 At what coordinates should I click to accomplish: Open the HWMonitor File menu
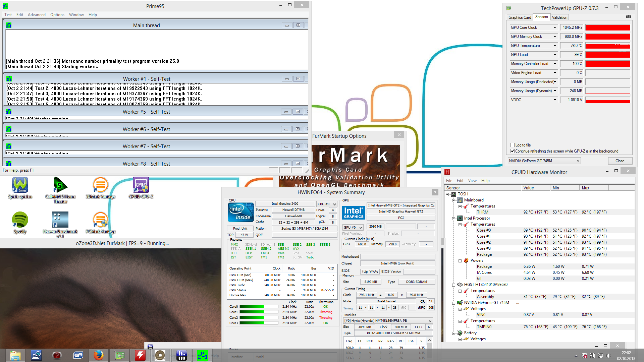click(449, 181)
